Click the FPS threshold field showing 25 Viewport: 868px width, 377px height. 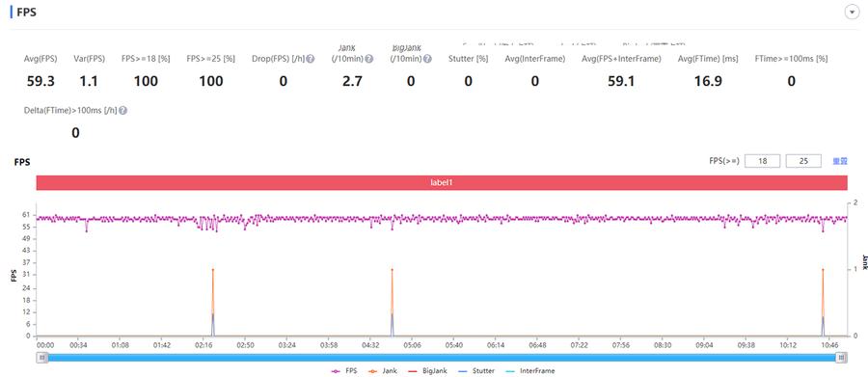point(803,161)
